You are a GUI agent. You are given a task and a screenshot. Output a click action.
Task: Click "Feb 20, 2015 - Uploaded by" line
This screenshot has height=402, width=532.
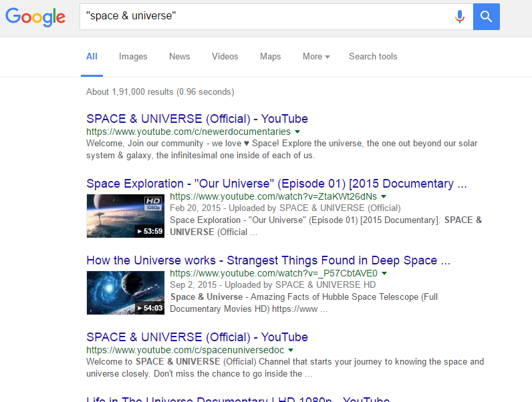[285, 208]
